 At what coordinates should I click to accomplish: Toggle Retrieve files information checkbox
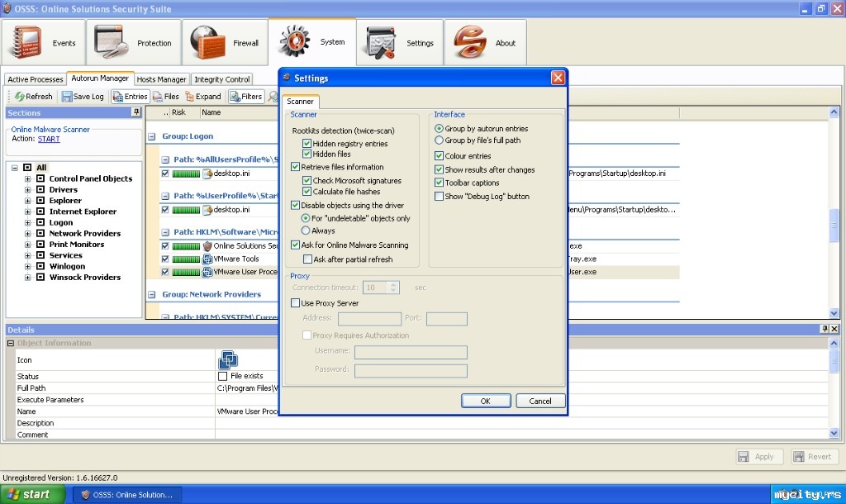(x=295, y=167)
